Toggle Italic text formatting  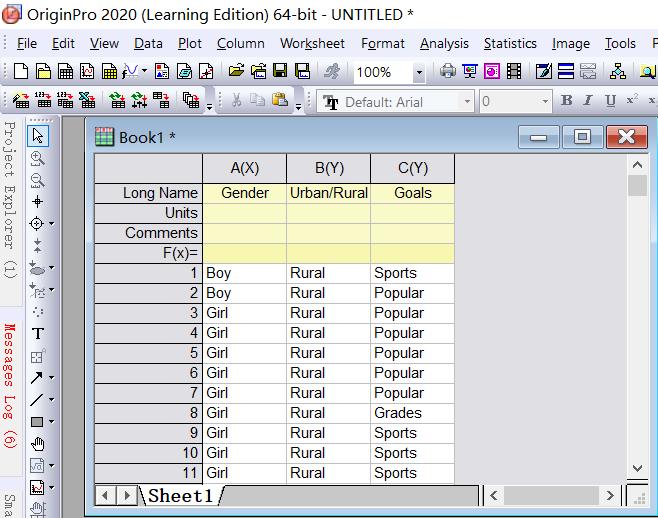click(x=588, y=101)
